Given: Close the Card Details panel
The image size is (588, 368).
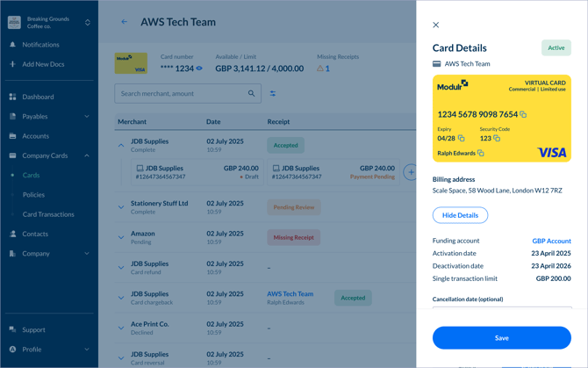Looking at the screenshot, I should tap(436, 25).
